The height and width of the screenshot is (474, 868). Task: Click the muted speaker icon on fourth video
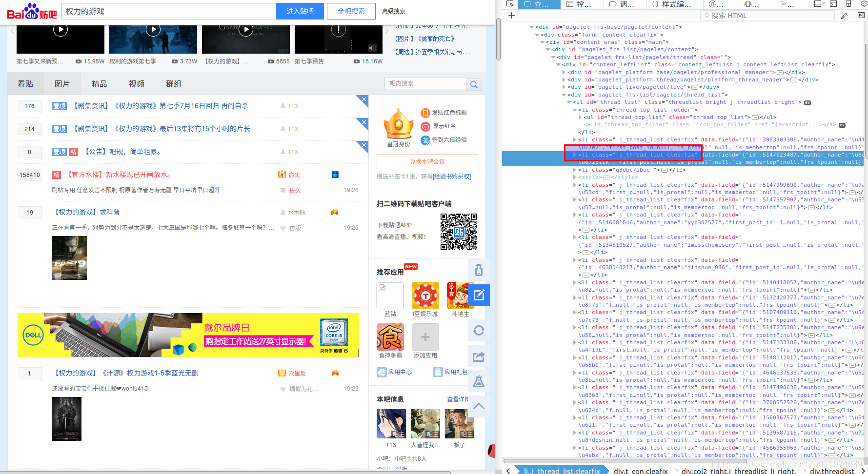[x=373, y=48]
